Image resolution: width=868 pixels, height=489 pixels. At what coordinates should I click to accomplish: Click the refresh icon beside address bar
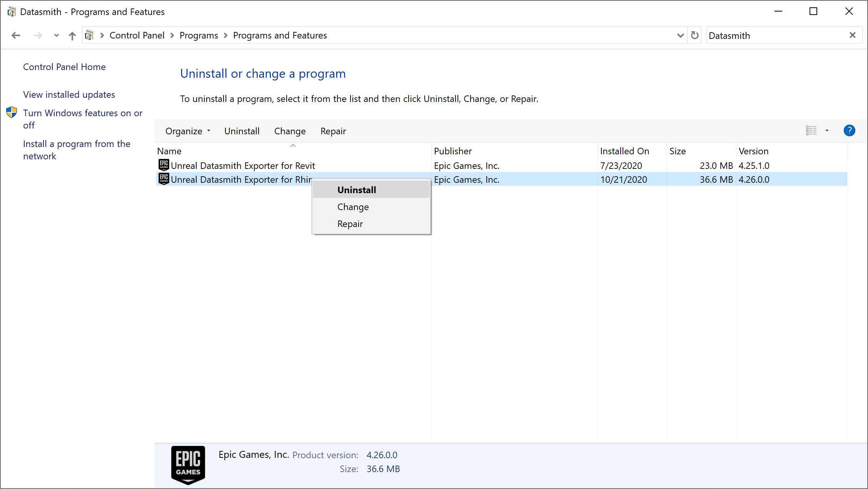[694, 35]
